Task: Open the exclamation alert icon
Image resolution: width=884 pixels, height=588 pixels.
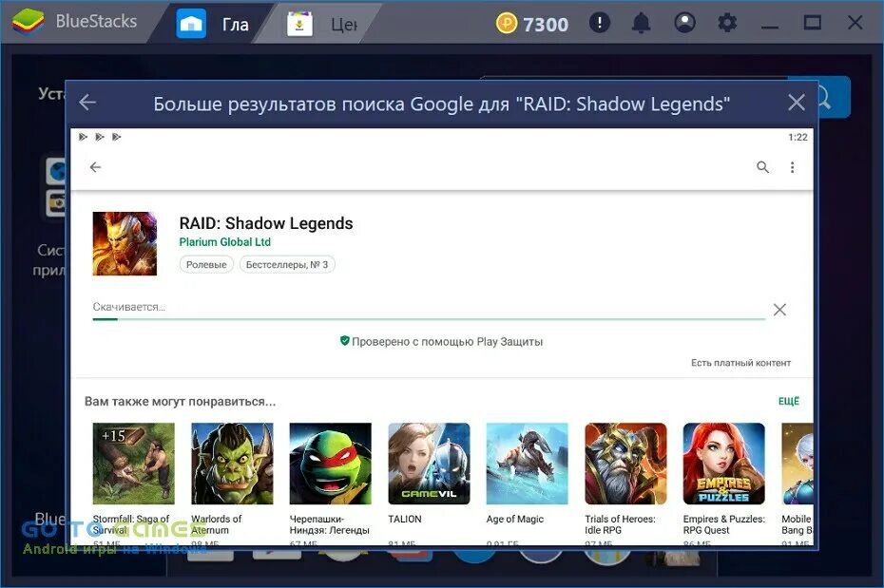Action: (x=599, y=23)
